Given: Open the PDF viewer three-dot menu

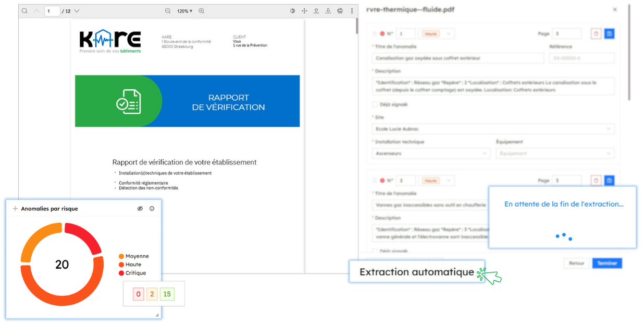Looking at the screenshot, I should coord(352,11).
